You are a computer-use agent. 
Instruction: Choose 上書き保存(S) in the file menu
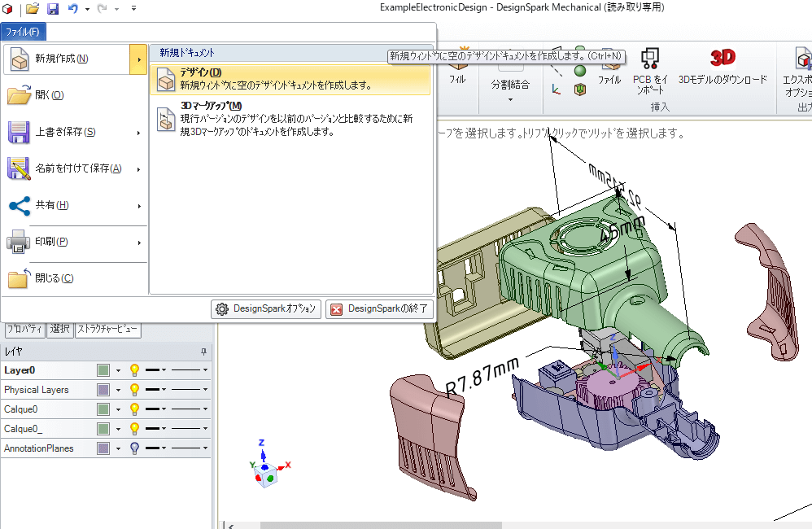pos(75,132)
